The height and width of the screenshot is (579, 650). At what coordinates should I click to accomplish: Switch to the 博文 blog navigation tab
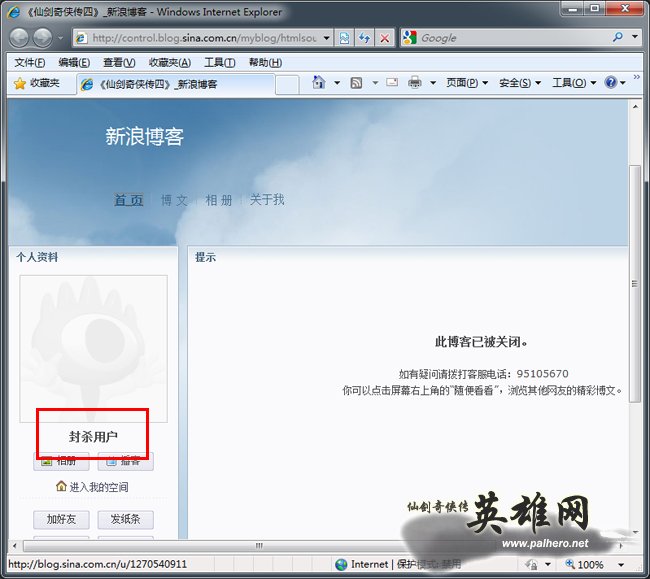(x=174, y=200)
